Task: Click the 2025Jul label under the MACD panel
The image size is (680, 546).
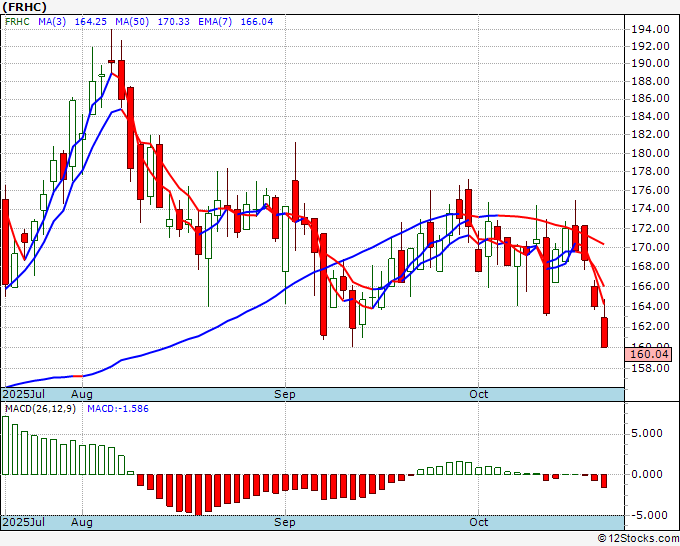Action: point(23,522)
